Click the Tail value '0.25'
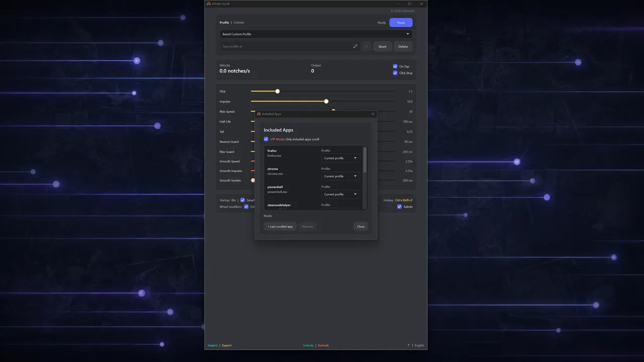 410,132
